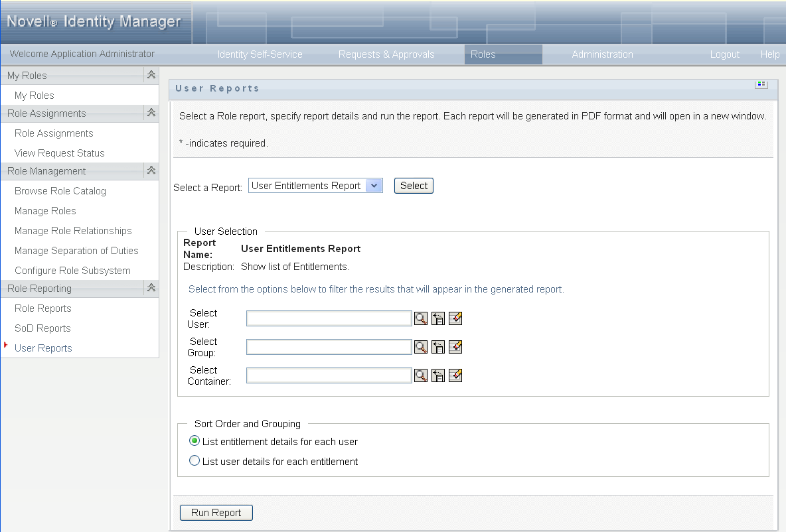Screen dimensions: 786x532
Task: Open My Roles page in sidebar
Action: 34,95
